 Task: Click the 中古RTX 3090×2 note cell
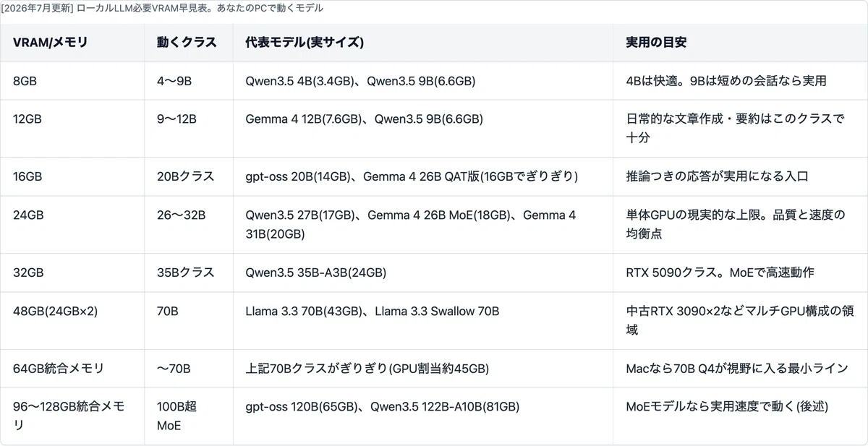click(x=740, y=321)
